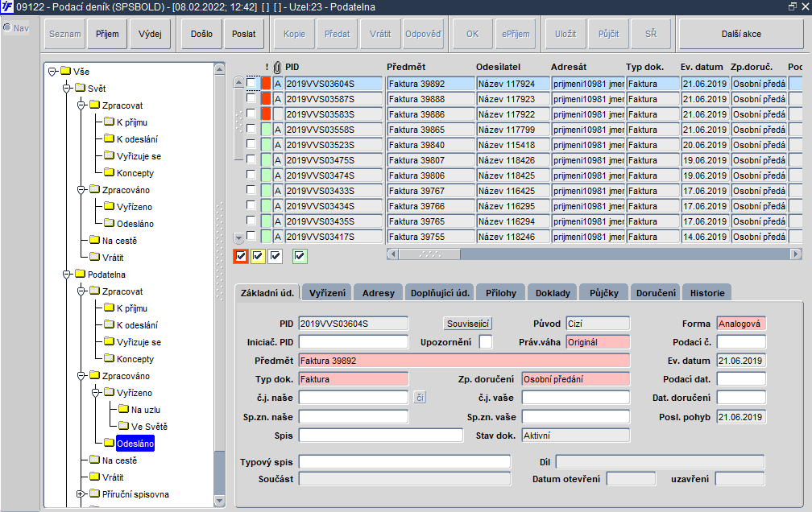Click the paperclip attachment column icon
The width and height of the screenshot is (812, 512).
[278, 68]
